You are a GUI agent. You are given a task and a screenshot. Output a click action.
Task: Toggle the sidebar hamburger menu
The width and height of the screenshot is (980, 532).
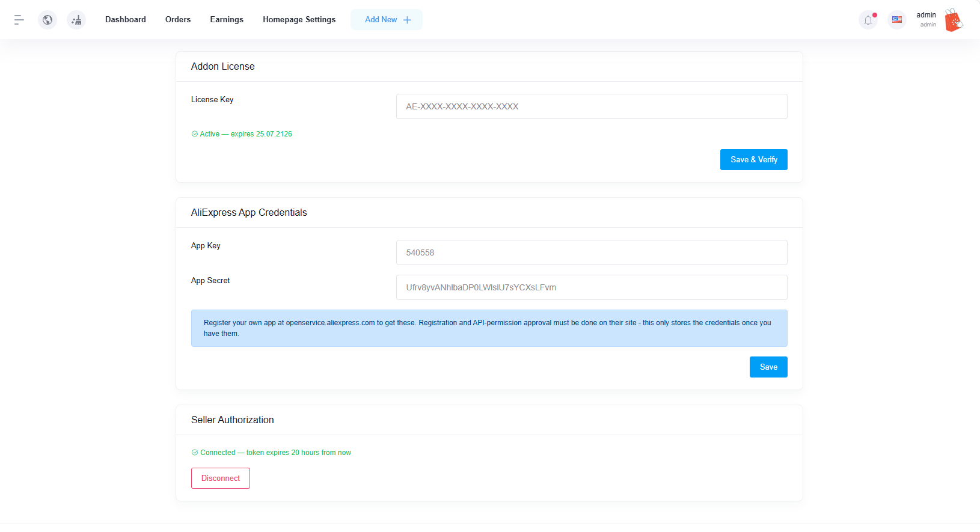19,20
